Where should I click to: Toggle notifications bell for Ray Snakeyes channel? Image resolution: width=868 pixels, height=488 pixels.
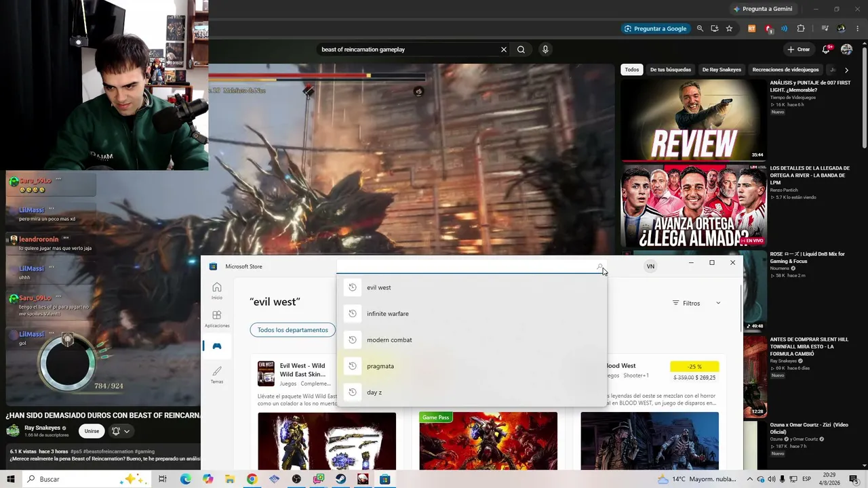[x=120, y=431]
